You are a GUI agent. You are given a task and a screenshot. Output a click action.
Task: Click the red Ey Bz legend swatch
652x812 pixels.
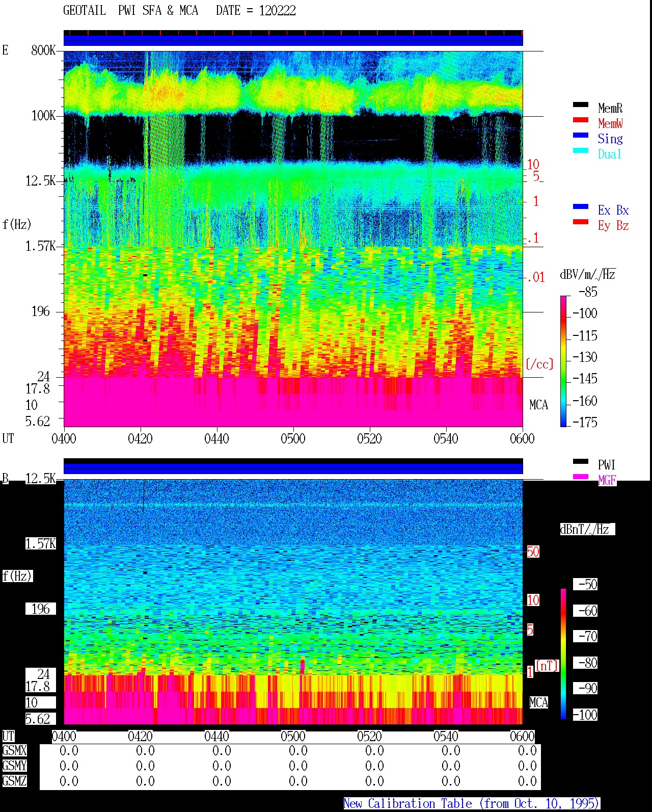click(x=580, y=222)
